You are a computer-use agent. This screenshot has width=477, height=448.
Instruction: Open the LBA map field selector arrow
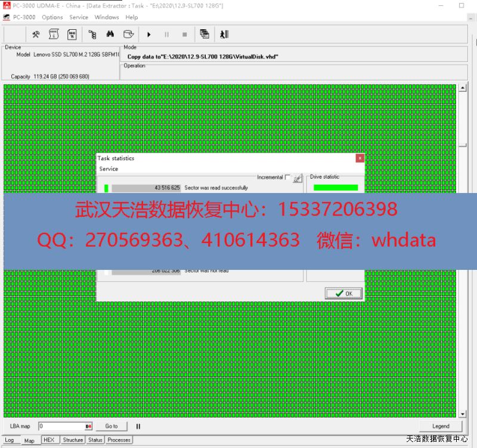click(x=89, y=426)
